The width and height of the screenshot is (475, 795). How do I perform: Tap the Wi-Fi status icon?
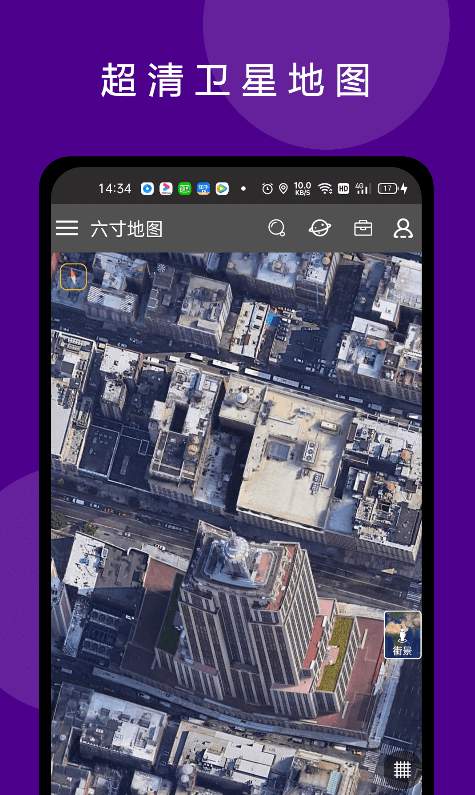tap(325, 189)
